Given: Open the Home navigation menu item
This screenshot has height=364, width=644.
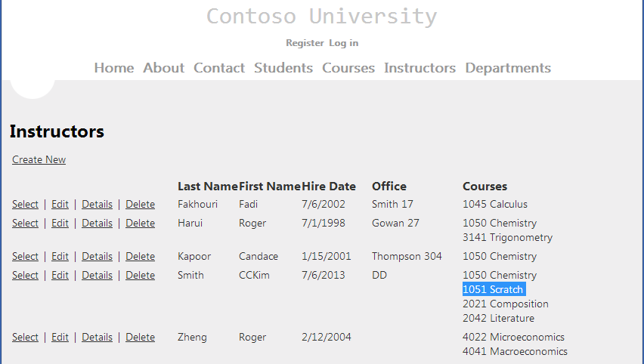Looking at the screenshot, I should 113,68.
